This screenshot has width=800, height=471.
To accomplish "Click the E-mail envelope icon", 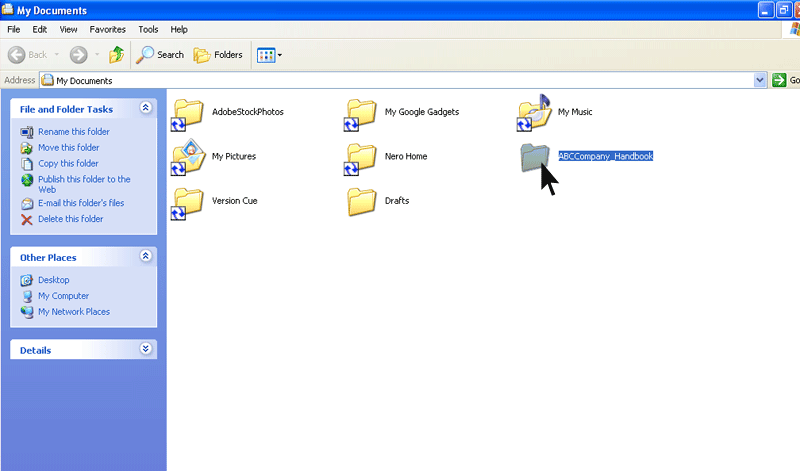I will 27,204.
